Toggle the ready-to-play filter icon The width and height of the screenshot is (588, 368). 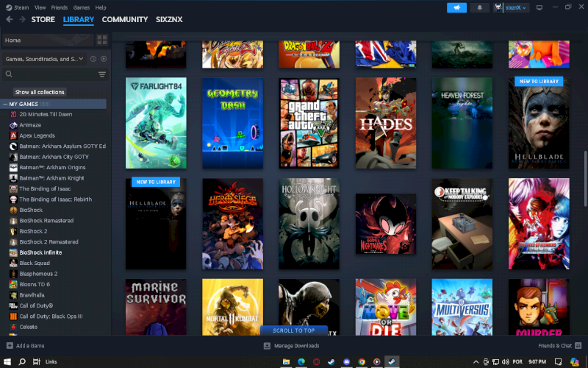click(104, 59)
